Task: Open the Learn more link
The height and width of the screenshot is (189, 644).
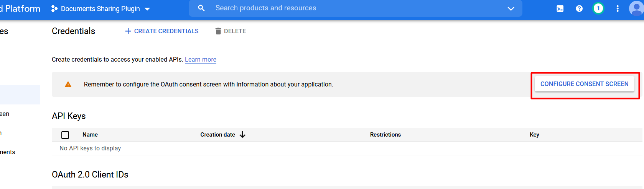Action: pos(201,59)
